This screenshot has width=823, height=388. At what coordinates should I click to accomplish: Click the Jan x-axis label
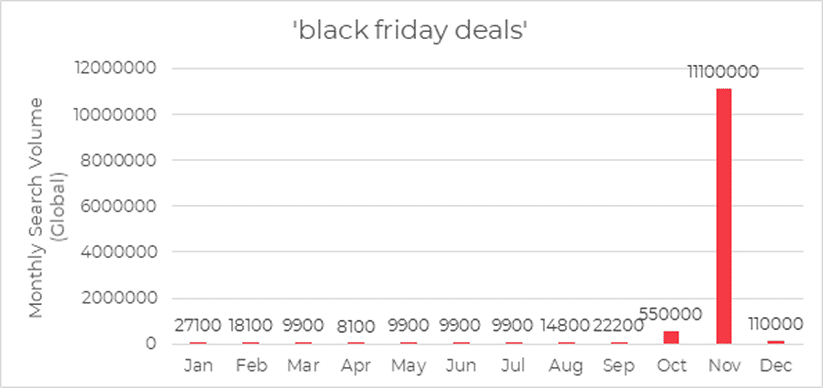(x=198, y=365)
